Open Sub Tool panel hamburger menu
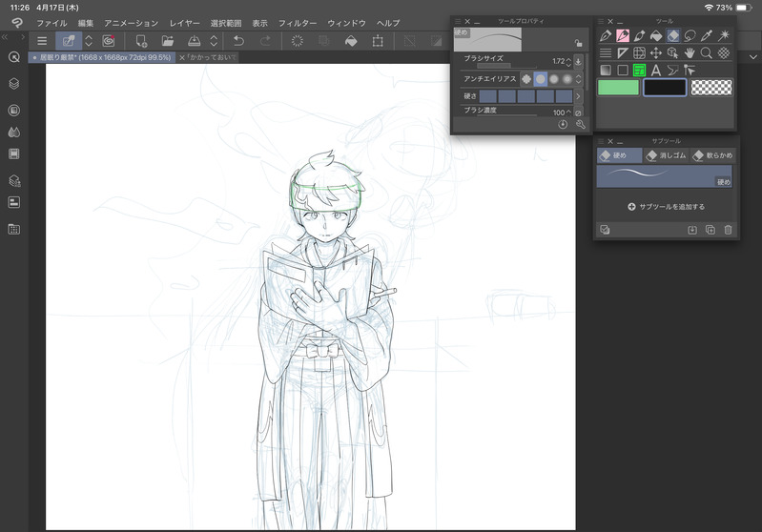This screenshot has height=532, width=762. click(601, 141)
